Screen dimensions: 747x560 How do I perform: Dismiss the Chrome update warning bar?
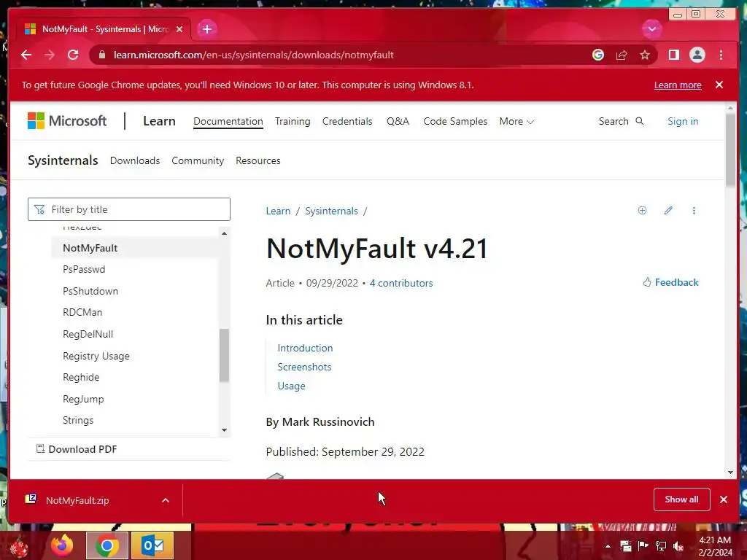pos(719,85)
